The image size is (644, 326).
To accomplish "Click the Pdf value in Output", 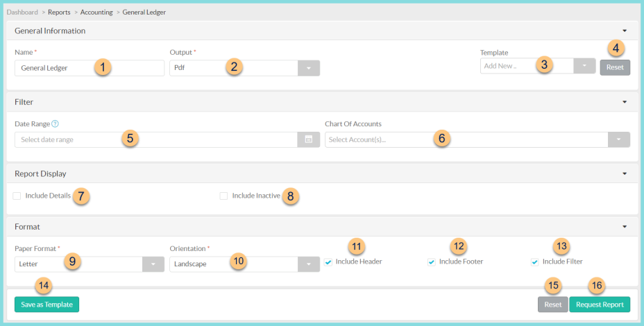I will click(180, 68).
